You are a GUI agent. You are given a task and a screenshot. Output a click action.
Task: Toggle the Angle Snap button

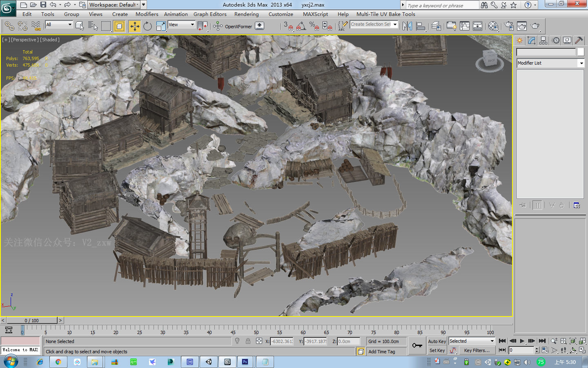pyautogui.click(x=301, y=26)
